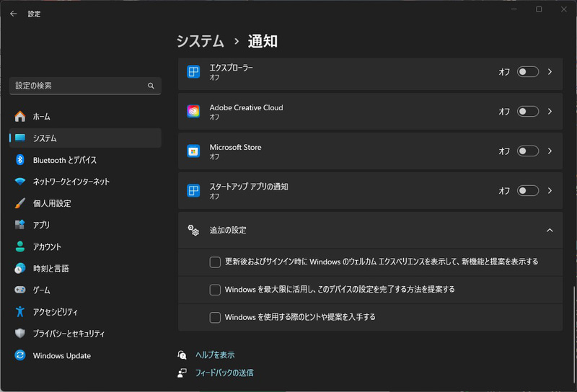Click the back arrow icon
Viewport: 577px width, 392px height.
pos(14,14)
